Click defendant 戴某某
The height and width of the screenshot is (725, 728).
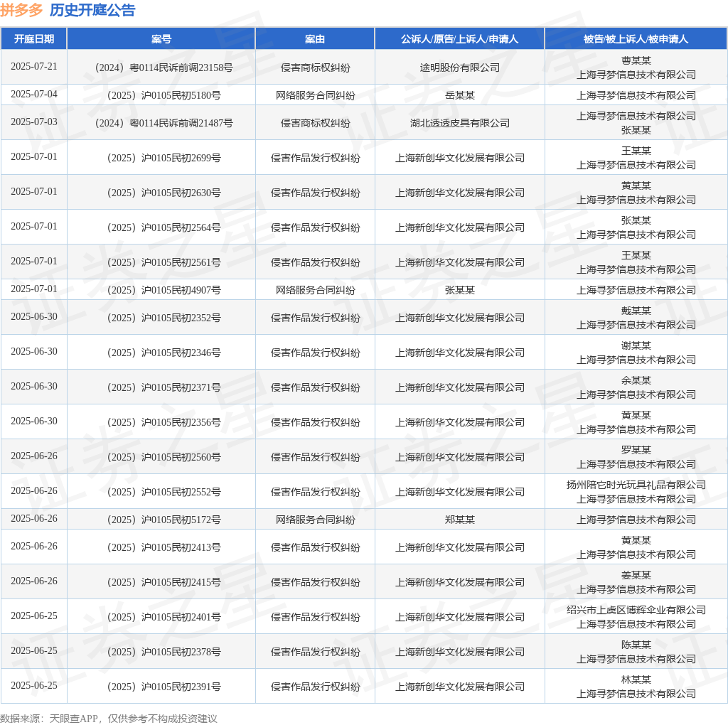click(636, 311)
